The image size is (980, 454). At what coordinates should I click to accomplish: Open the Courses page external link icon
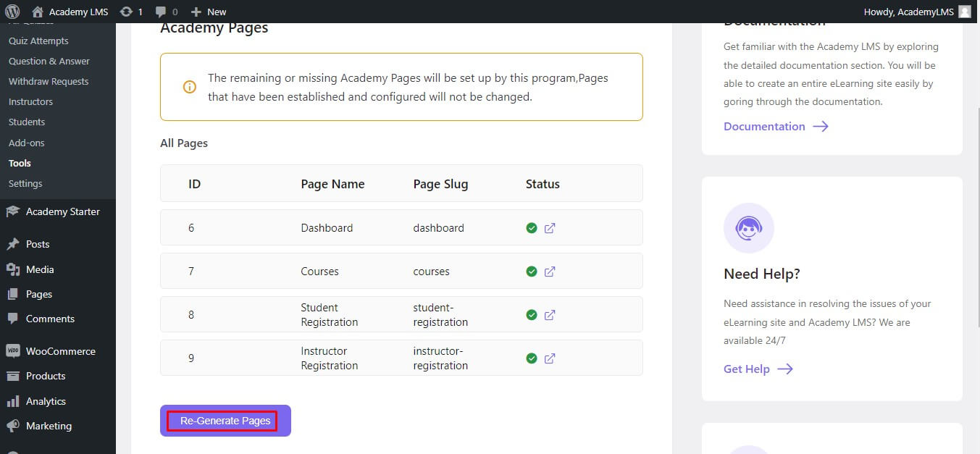click(550, 272)
